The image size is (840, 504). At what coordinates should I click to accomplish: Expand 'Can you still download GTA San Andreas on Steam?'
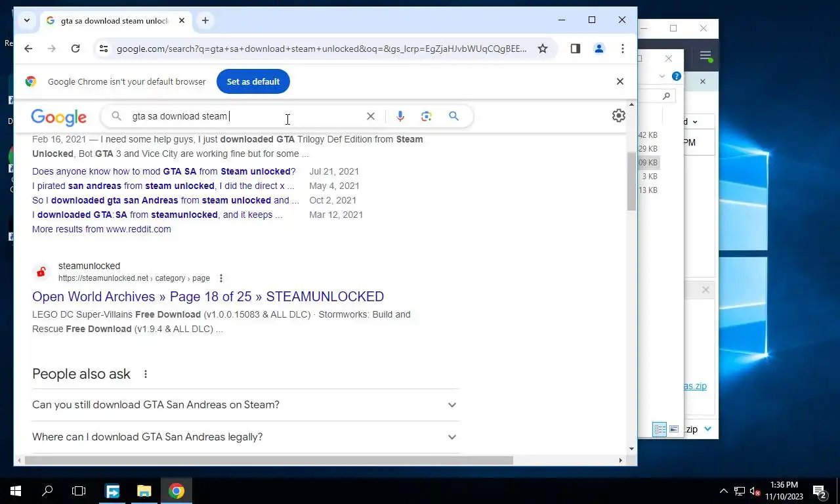pyautogui.click(x=245, y=405)
